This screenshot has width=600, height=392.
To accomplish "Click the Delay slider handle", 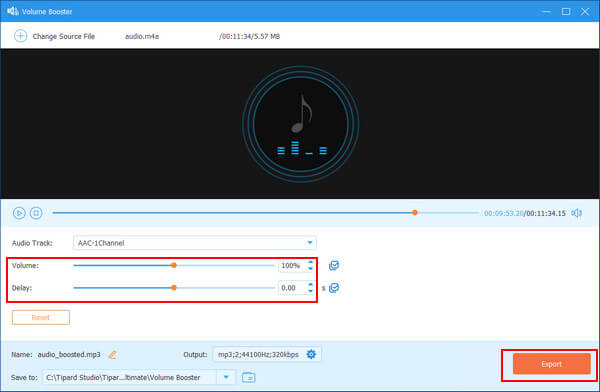I will [174, 288].
